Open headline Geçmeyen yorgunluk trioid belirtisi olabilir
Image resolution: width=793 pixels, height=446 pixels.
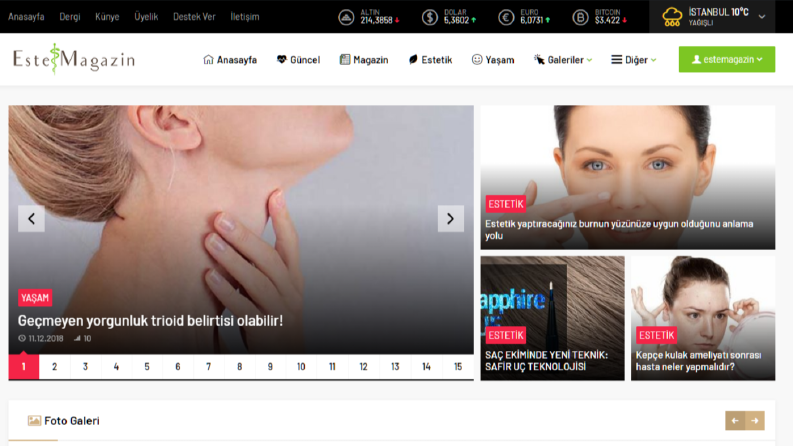(x=150, y=321)
